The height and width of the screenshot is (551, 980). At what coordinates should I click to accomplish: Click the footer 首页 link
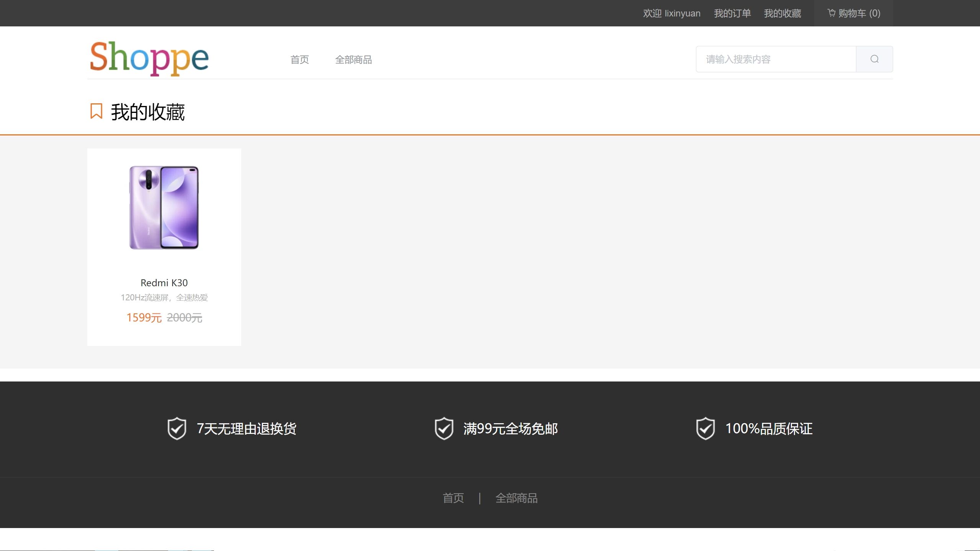(x=453, y=498)
